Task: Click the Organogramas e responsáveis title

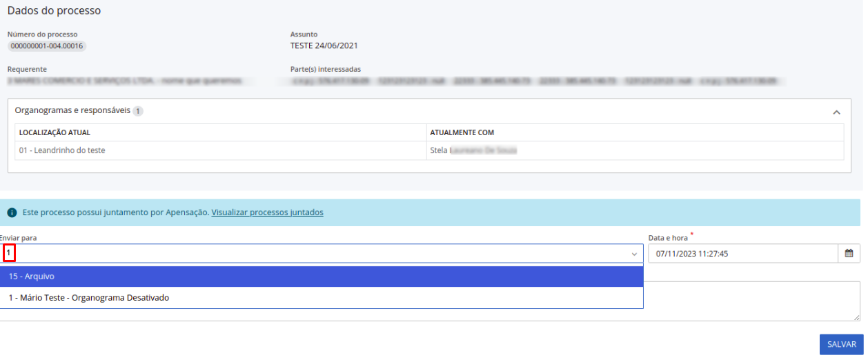Action: point(72,110)
